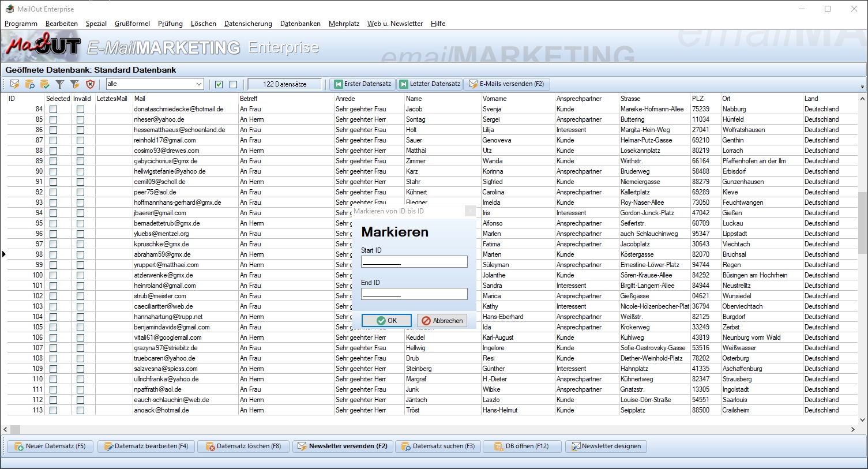Open the Grußformel menu
The image size is (868, 469).
[x=132, y=24]
